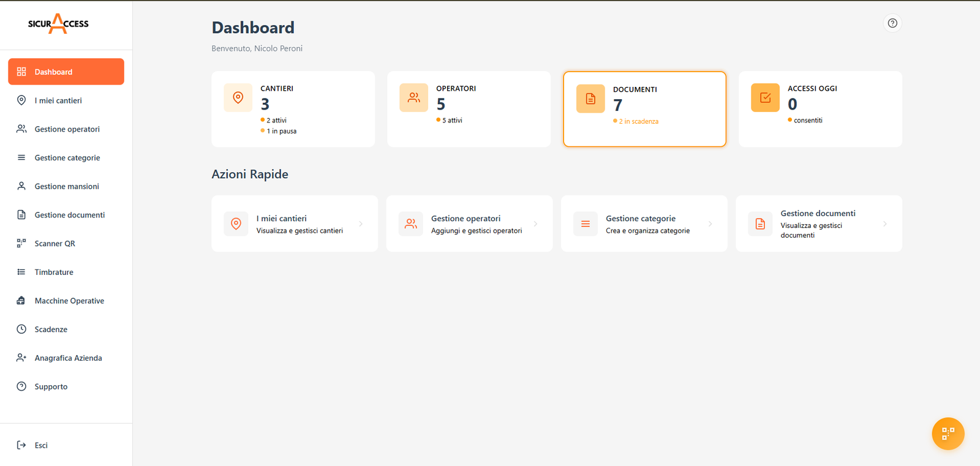Click the Esci logout icon
980x466 pixels.
click(21, 445)
